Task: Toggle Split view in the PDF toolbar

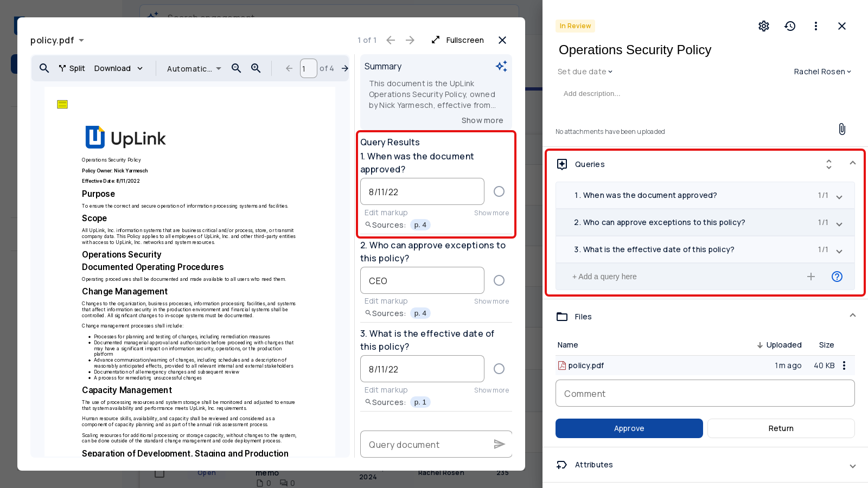Action: tap(72, 68)
